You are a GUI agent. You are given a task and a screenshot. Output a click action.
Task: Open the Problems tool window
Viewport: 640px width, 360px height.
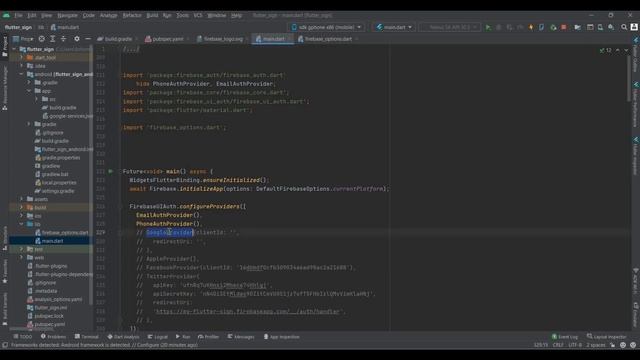point(53,337)
